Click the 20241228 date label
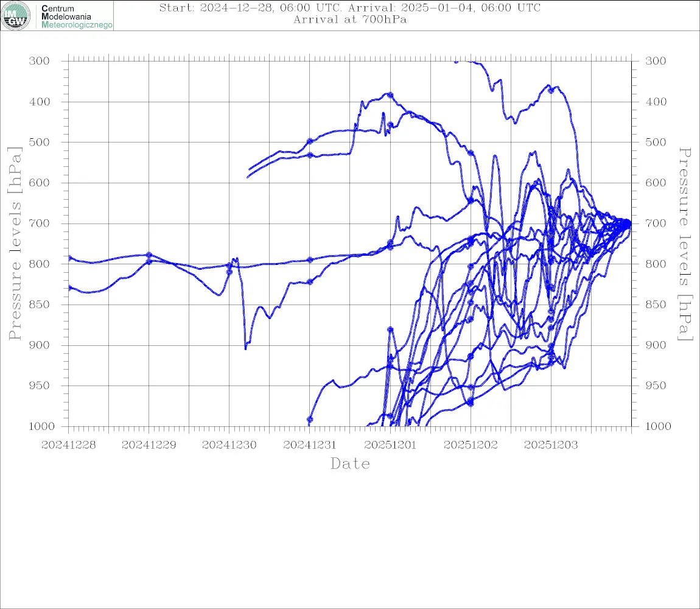700x609 pixels. tap(68, 445)
